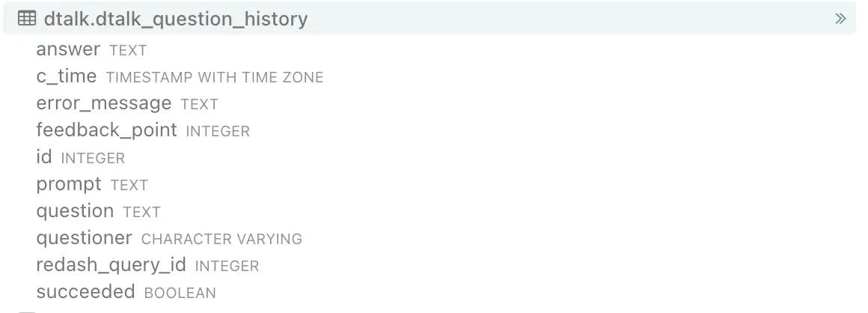
Task: Pick the error_message column name
Action: (x=103, y=104)
